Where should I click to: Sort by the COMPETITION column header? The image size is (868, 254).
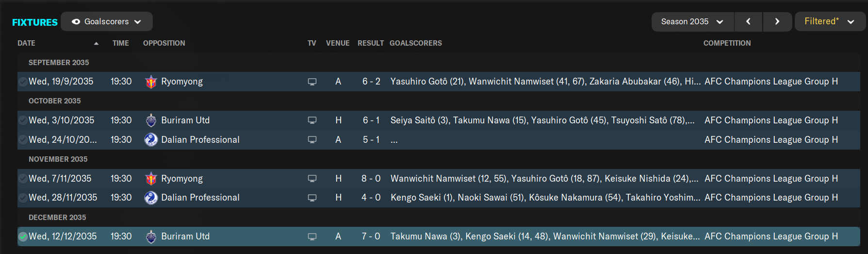(727, 43)
